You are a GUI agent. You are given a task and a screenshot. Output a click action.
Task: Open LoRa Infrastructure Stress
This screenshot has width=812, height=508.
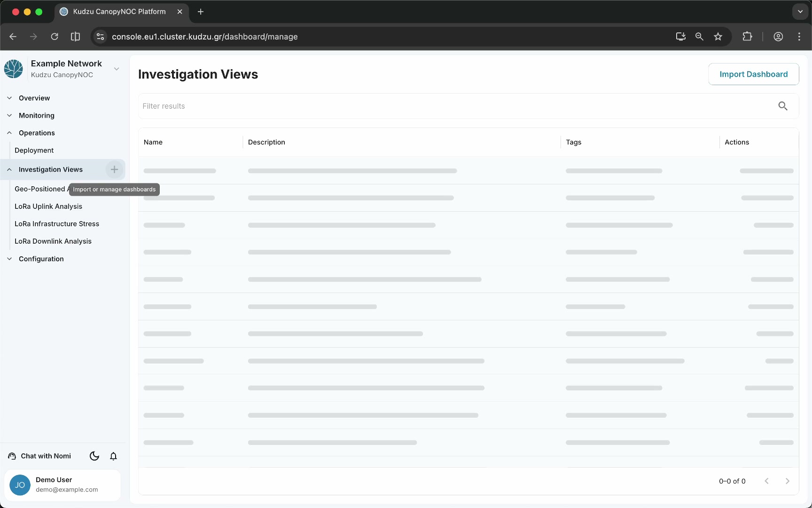click(x=57, y=223)
